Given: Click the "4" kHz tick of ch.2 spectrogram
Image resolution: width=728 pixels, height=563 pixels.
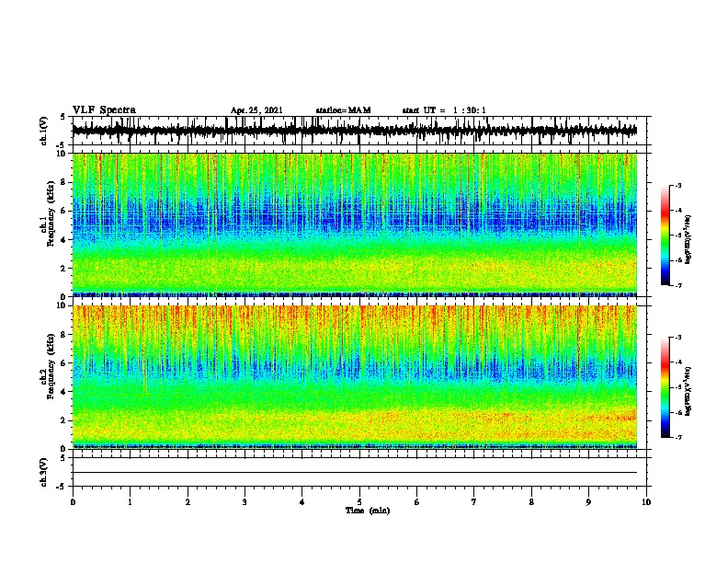Looking at the screenshot, I should [x=63, y=392].
